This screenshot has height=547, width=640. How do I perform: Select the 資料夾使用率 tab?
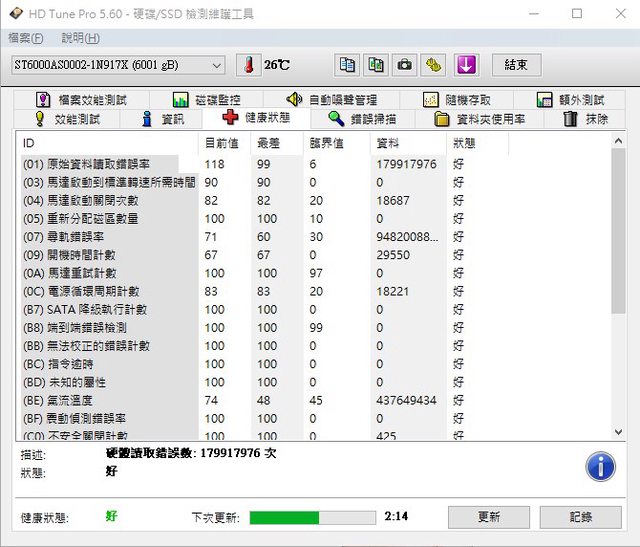(x=480, y=119)
